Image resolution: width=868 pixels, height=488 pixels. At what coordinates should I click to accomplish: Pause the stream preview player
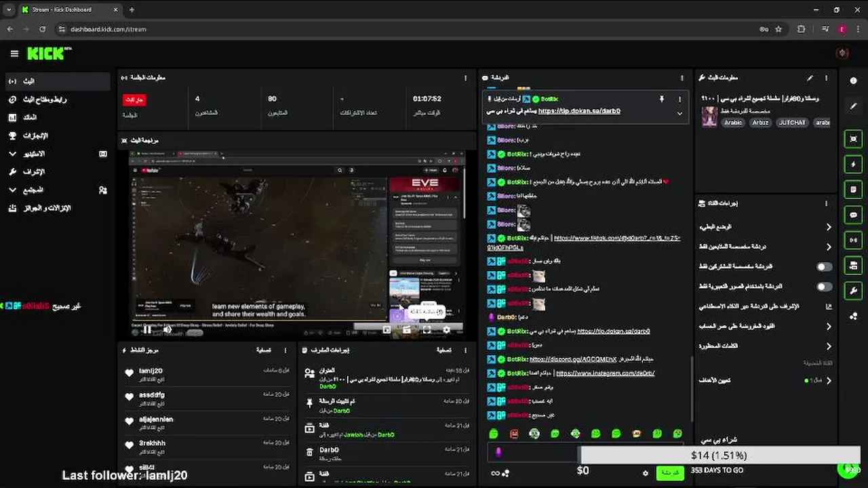[x=147, y=330]
